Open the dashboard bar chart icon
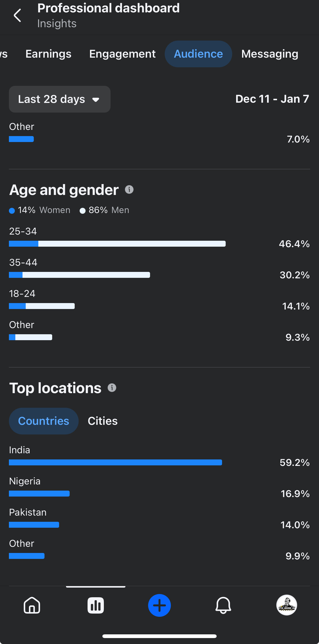This screenshot has height=644, width=319. point(96,605)
